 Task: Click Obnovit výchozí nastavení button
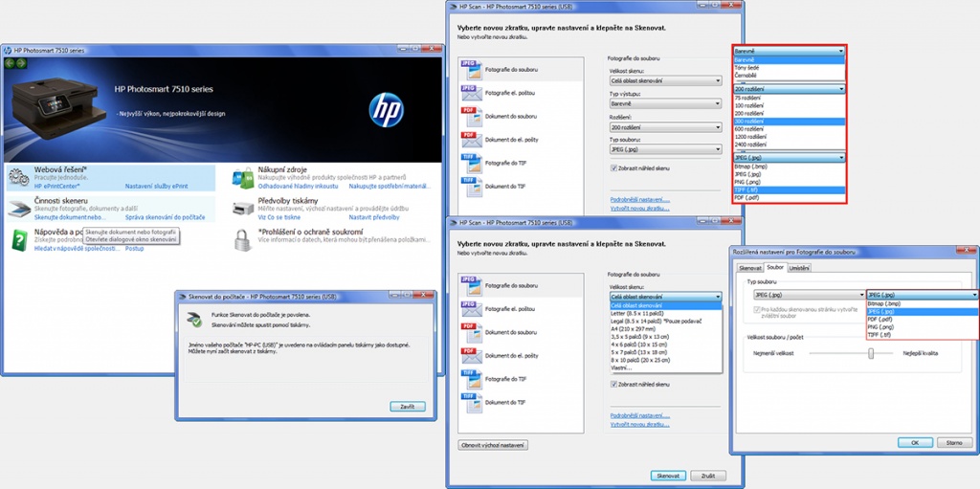coord(494,445)
